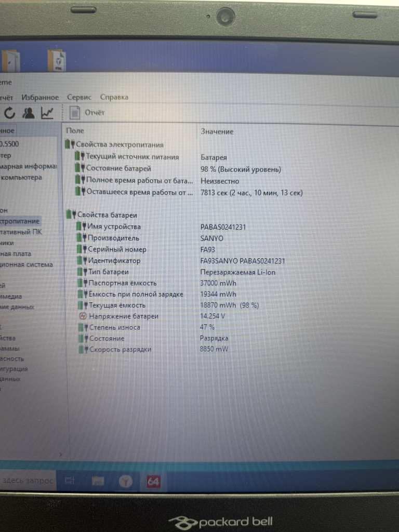This screenshot has width=399, height=532.
Task: Select Электропитание in the left tree
Action: (20, 221)
